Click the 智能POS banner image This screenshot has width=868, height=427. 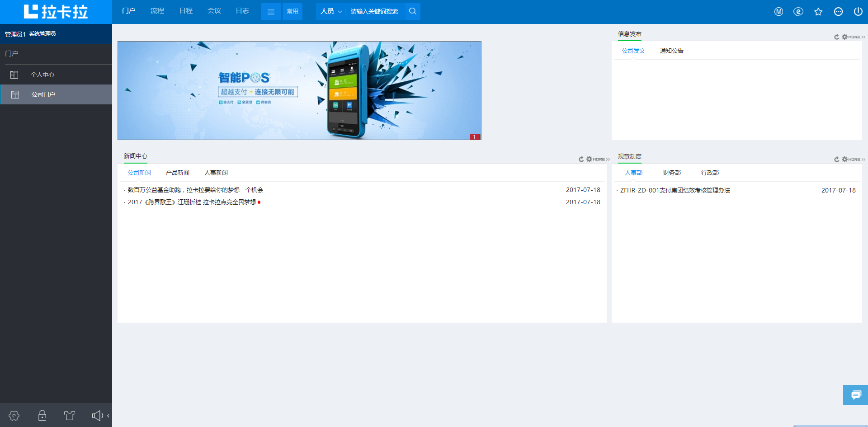click(x=299, y=90)
